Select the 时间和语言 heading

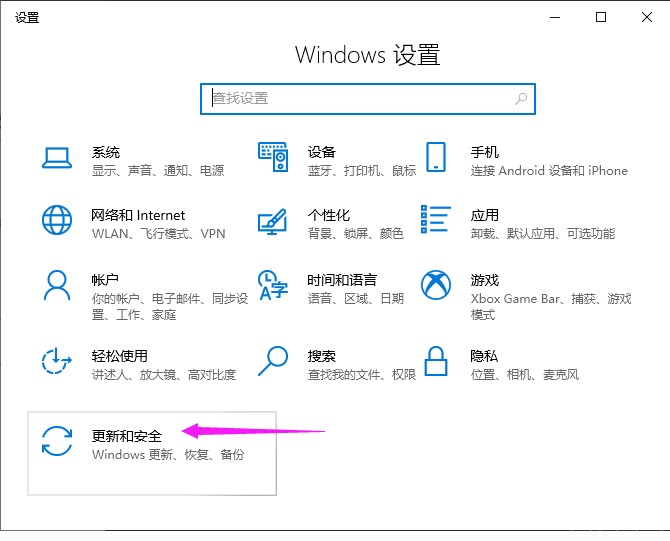point(342,280)
